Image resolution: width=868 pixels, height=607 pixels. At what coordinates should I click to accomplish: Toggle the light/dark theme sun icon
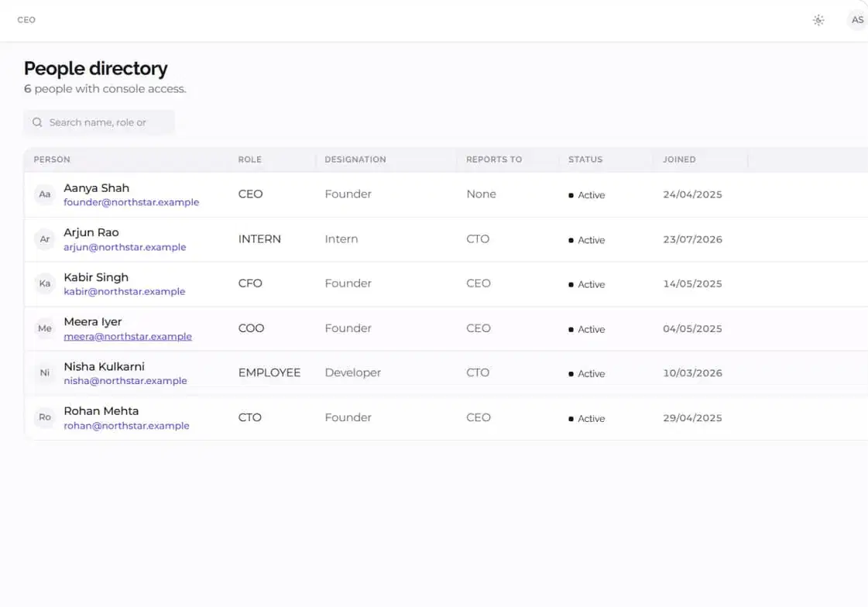tap(818, 20)
